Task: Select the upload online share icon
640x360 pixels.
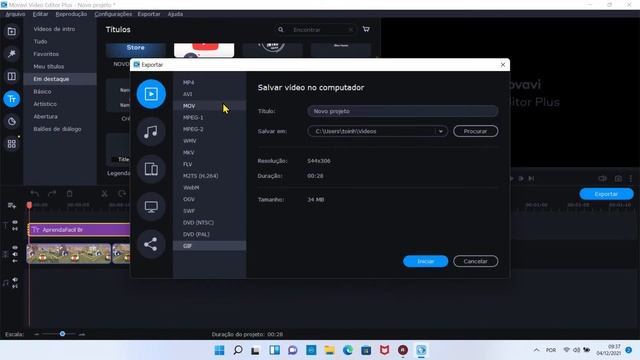Action: point(151,244)
